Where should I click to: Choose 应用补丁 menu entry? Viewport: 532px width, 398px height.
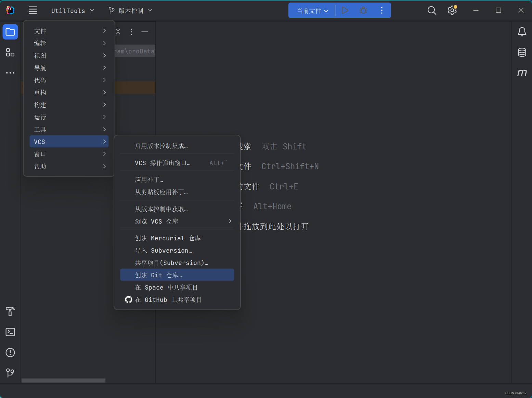click(x=177, y=180)
